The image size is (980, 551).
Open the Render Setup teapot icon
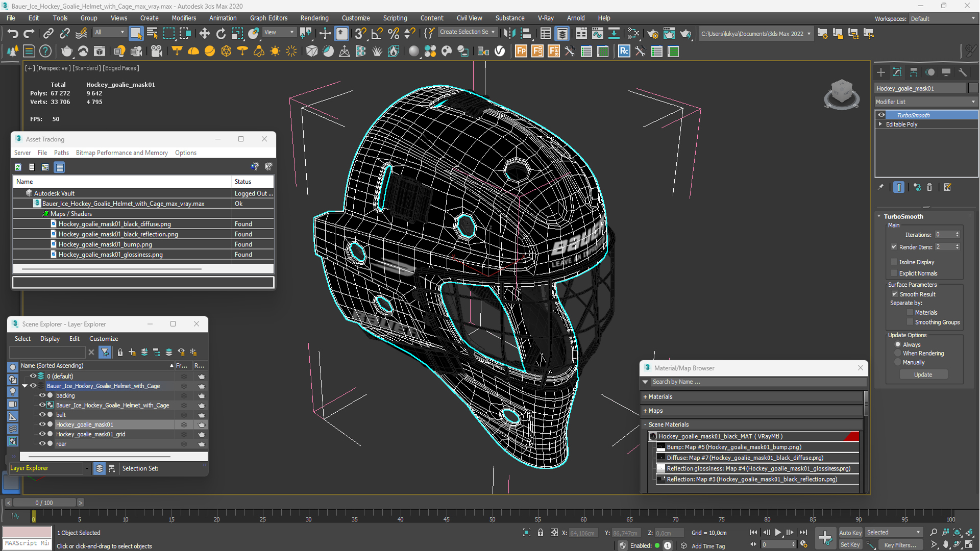click(652, 34)
